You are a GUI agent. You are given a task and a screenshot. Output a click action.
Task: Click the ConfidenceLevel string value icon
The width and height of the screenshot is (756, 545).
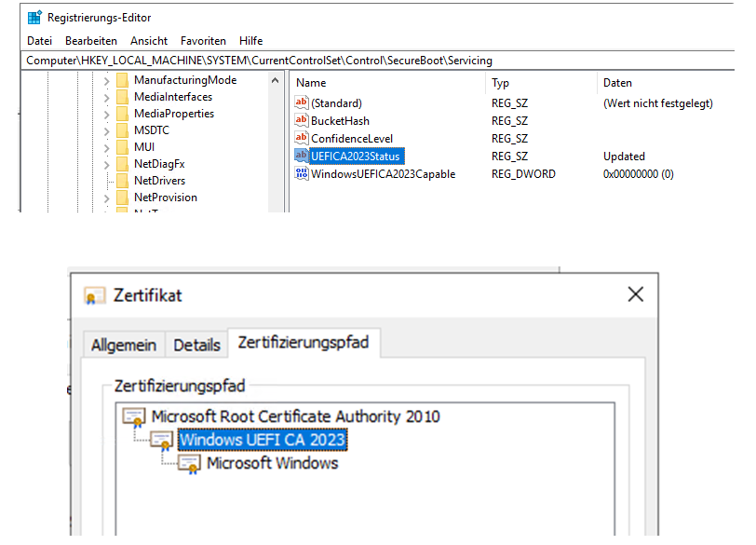(302, 138)
